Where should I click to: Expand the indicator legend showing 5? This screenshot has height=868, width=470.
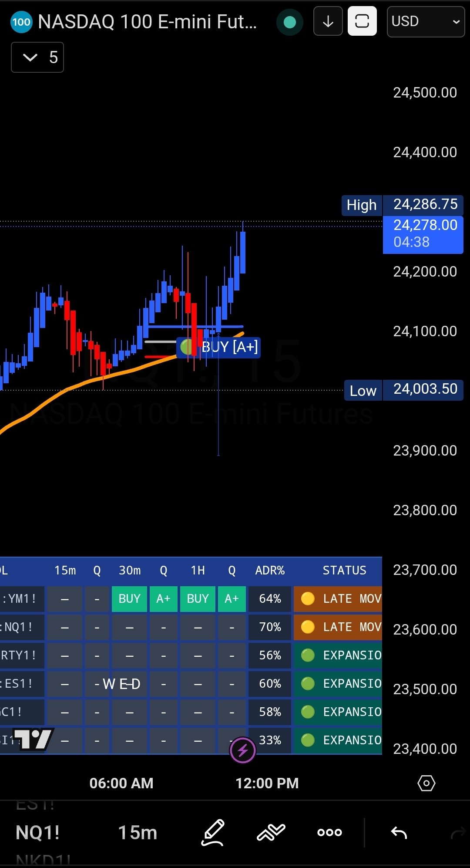pyautogui.click(x=37, y=57)
